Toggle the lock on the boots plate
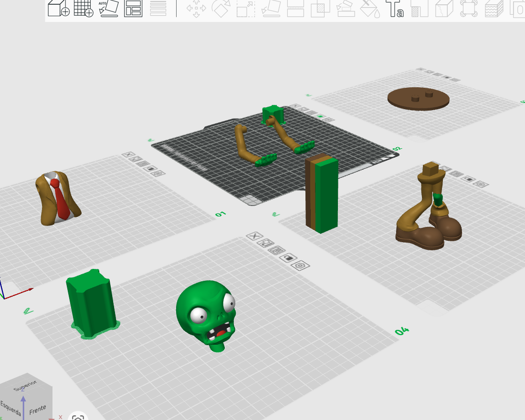 468,179
